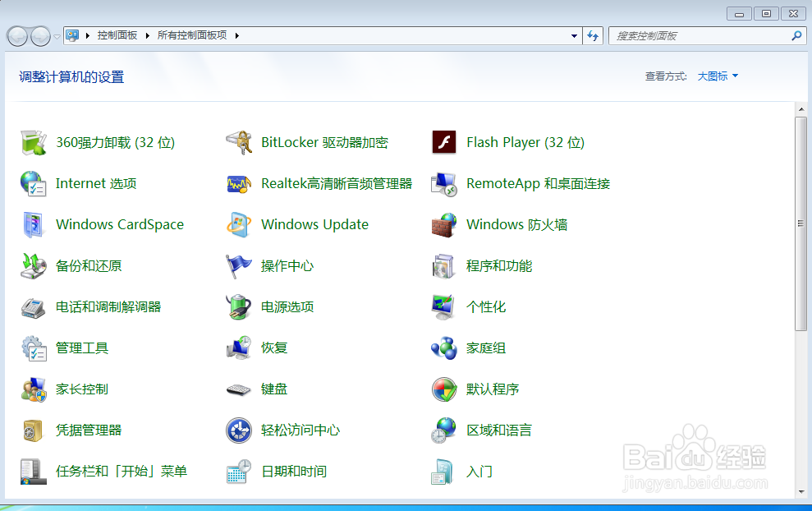812x511 pixels.
Task: Click the 程序和功能 label
Action: [x=499, y=266]
